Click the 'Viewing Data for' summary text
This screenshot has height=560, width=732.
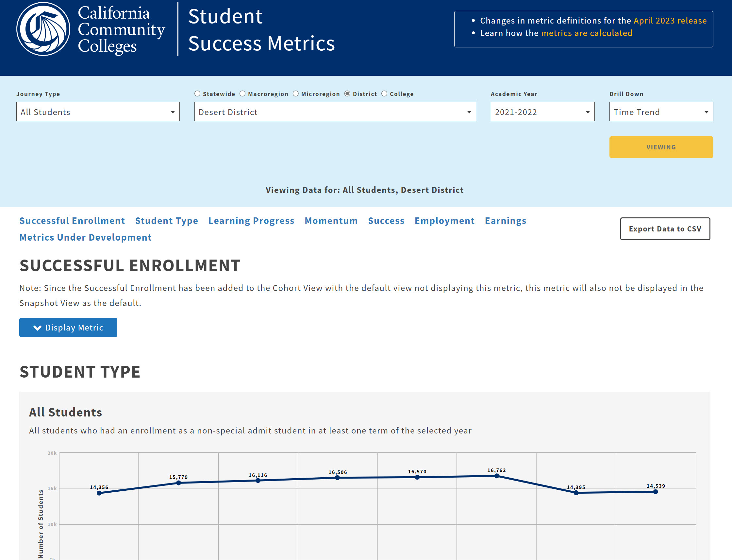tap(364, 190)
